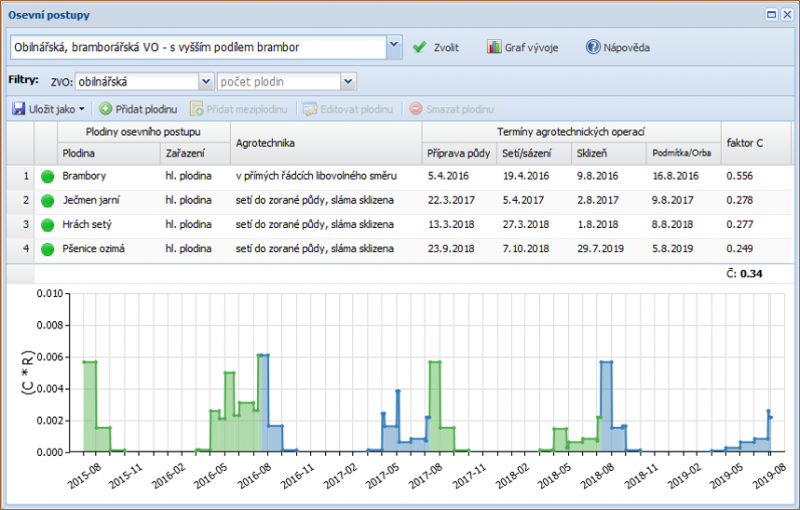
Task: Sort by the Plodina column header
Action: pyautogui.click(x=80, y=154)
